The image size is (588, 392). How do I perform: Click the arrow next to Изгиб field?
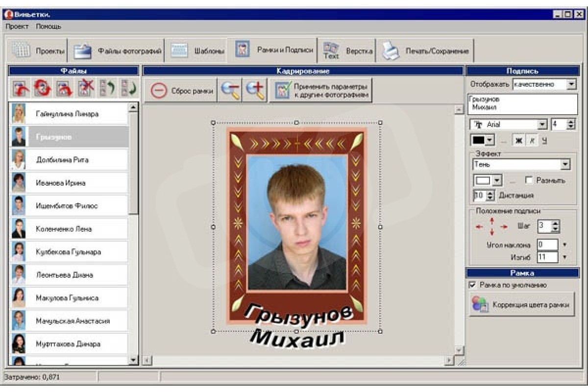coord(564,257)
